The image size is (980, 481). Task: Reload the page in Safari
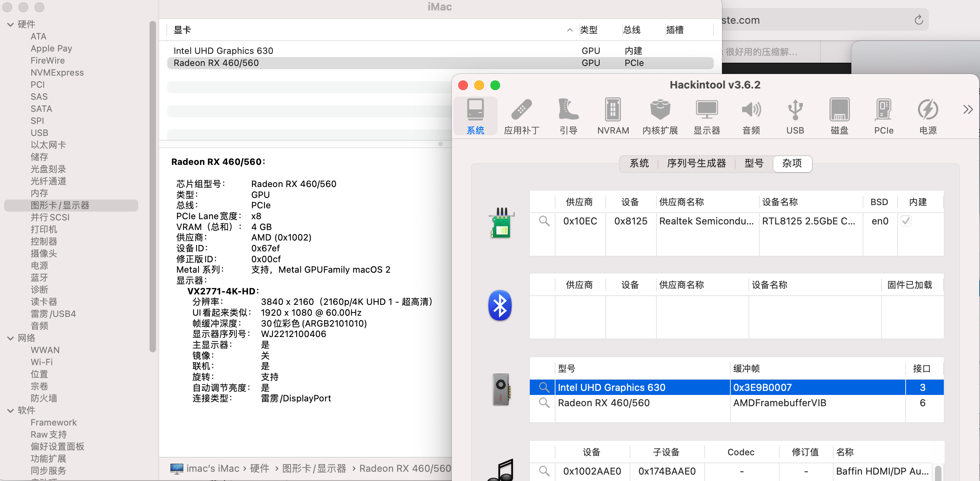[918, 20]
